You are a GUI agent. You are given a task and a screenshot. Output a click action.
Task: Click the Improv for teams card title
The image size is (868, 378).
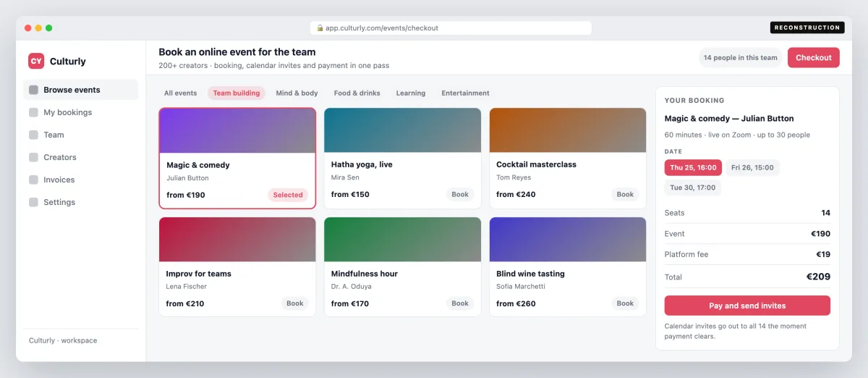click(198, 274)
